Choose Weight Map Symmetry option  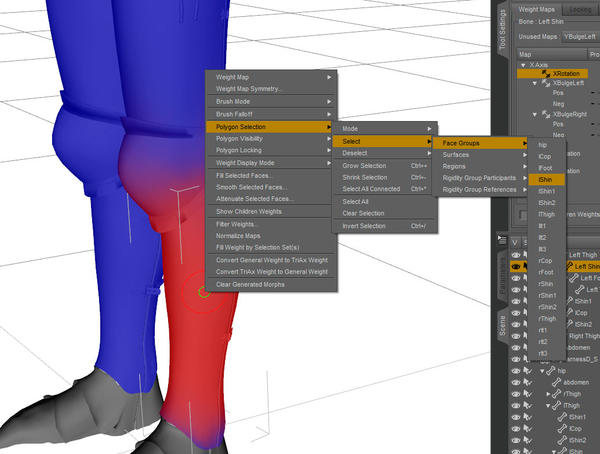271,89
